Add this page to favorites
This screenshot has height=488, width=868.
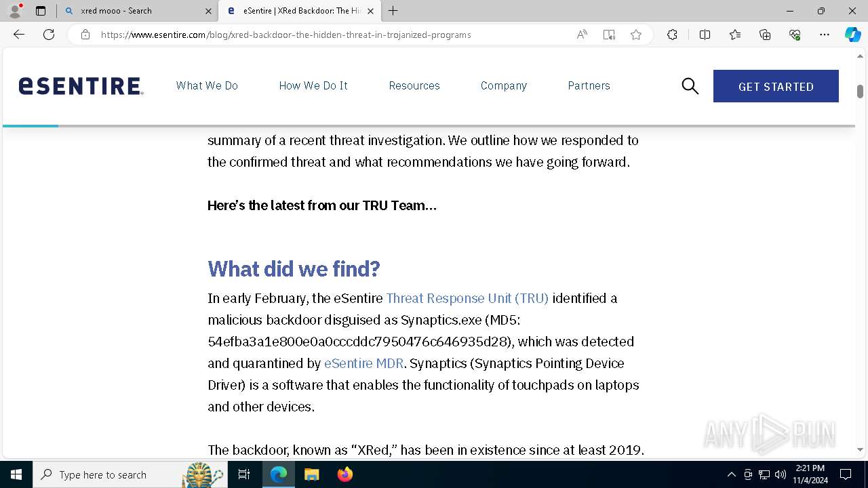(636, 35)
